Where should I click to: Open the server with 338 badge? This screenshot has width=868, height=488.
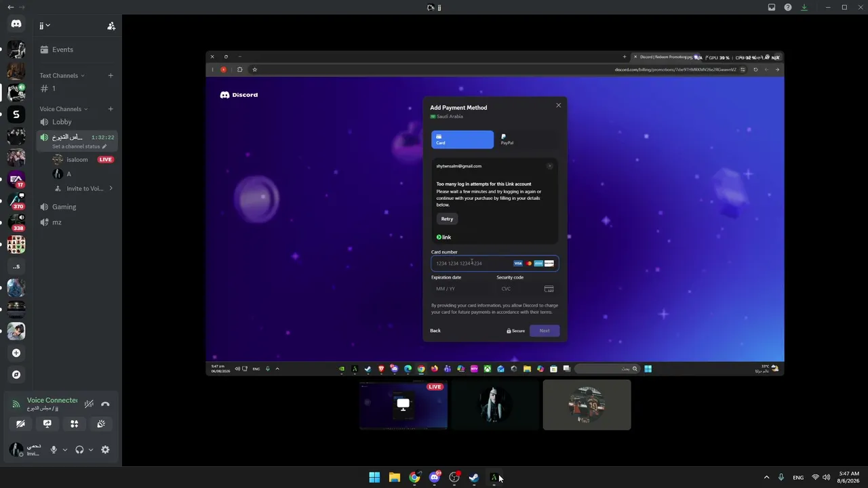click(x=16, y=222)
